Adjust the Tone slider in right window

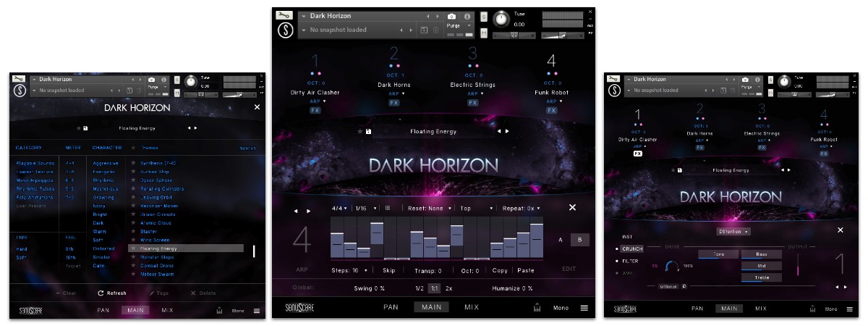[x=718, y=254]
